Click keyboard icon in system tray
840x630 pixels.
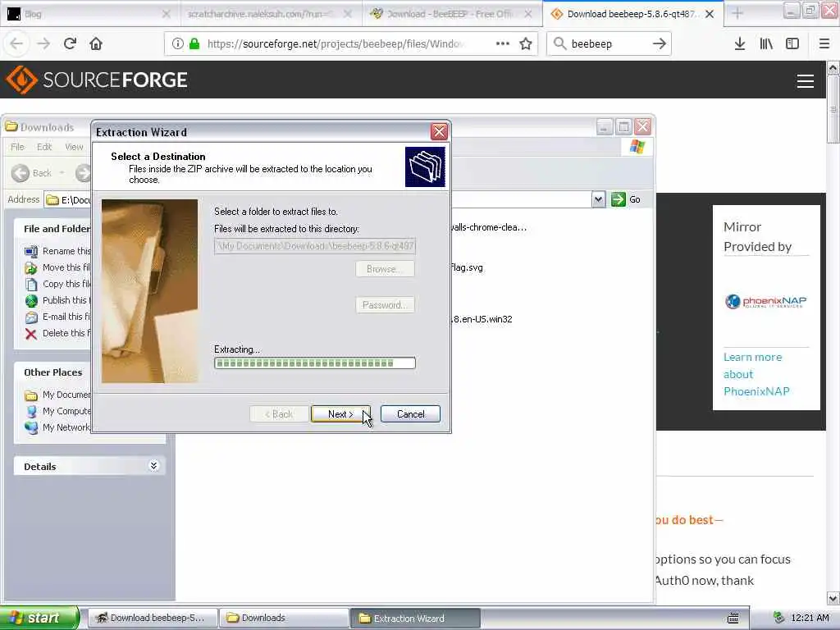click(x=733, y=618)
